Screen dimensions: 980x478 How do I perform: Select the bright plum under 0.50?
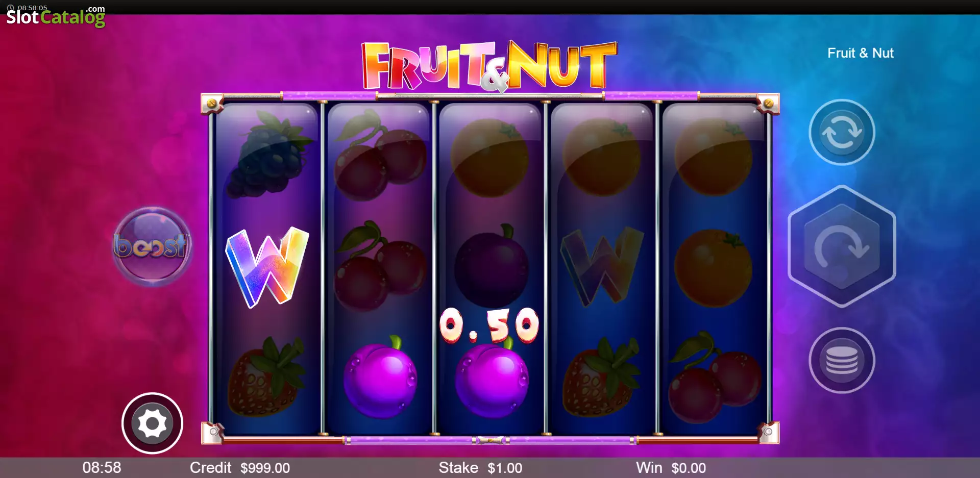[492, 379]
